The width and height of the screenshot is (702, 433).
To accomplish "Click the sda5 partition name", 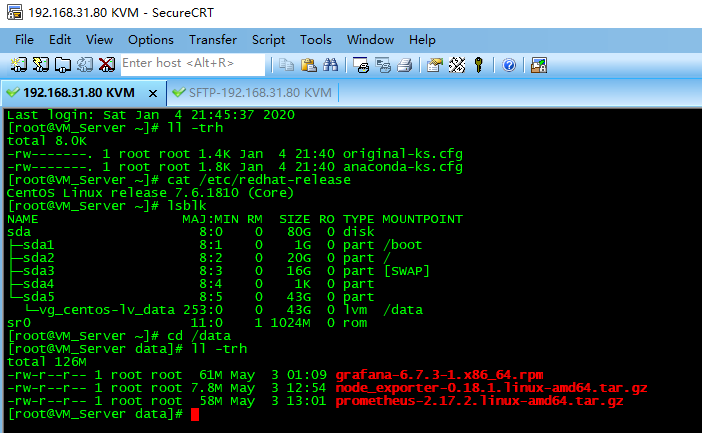I will click(39, 297).
